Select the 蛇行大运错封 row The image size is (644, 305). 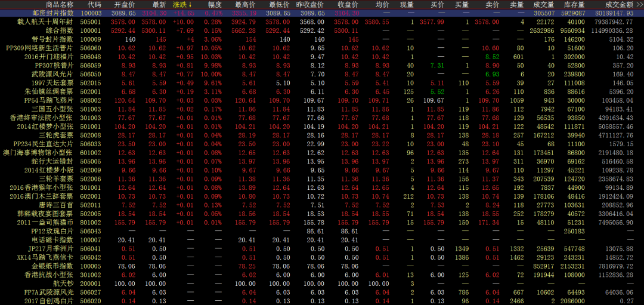[x=322, y=161]
